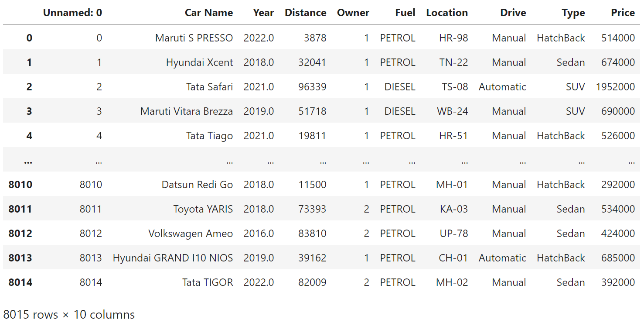Screen dimensions: 644x323
Task: Click 'Automatic' in Hyundai GRAND I10 NIOS row
Action: coord(502,258)
